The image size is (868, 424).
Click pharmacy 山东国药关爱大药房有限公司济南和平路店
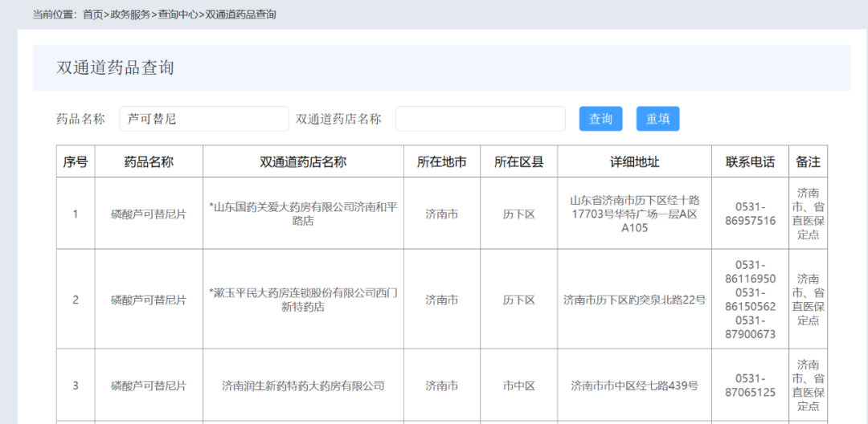coord(303,214)
